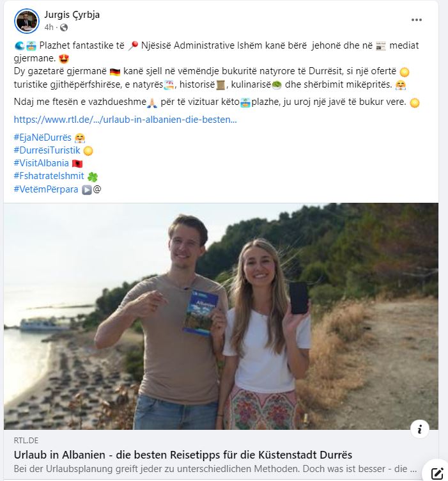This screenshot has width=448, height=481.
Task: Select the #EjaNëDurrës hashtag
Action: (42, 137)
